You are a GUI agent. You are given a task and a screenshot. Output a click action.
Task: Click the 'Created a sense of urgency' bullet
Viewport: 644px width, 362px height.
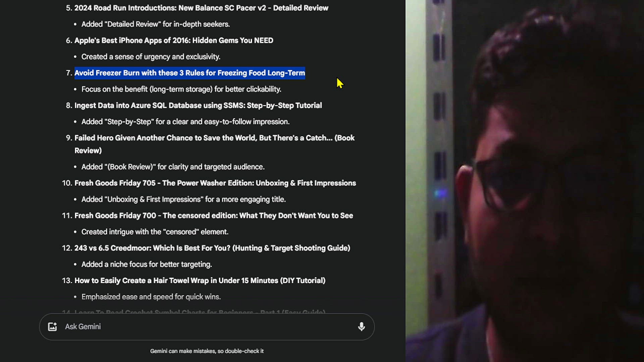(x=151, y=57)
